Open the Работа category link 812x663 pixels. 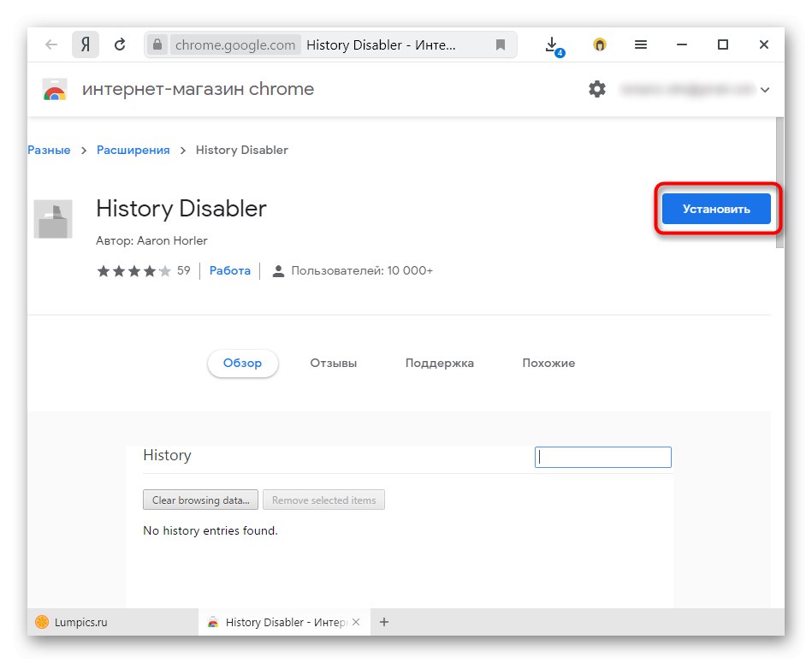coord(229,270)
